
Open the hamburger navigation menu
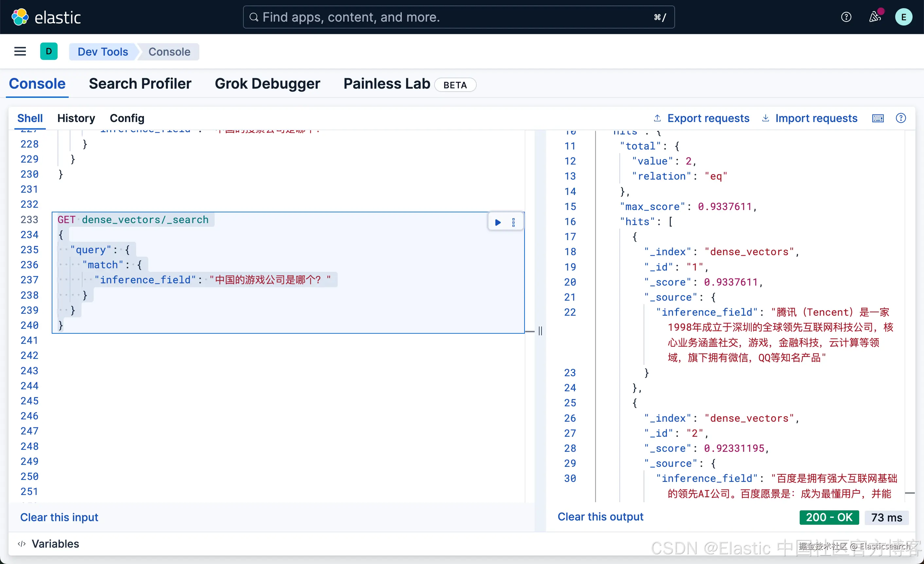[20, 51]
